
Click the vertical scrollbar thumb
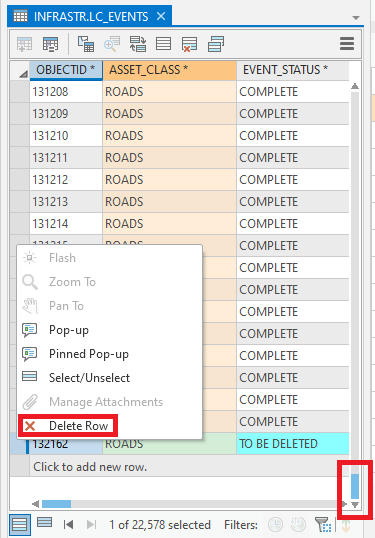(x=355, y=486)
